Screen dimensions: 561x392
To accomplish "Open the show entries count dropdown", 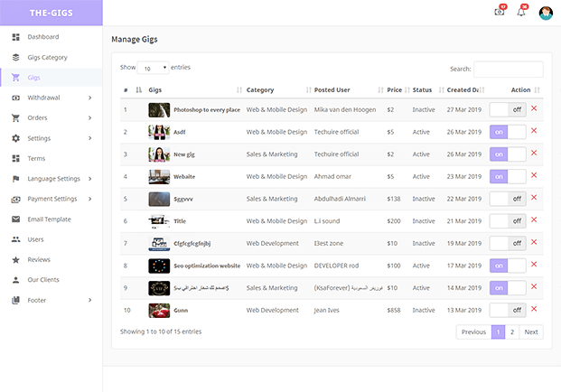I will coord(153,68).
